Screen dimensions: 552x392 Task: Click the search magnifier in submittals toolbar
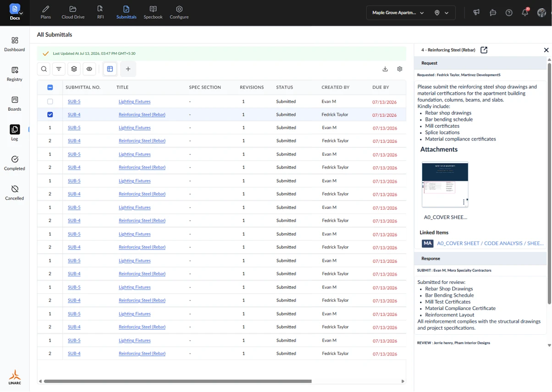tap(44, 69)
